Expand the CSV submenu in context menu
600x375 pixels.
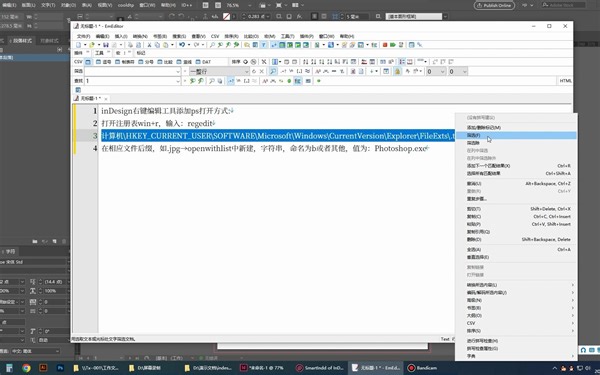click(x=521, y=323)
